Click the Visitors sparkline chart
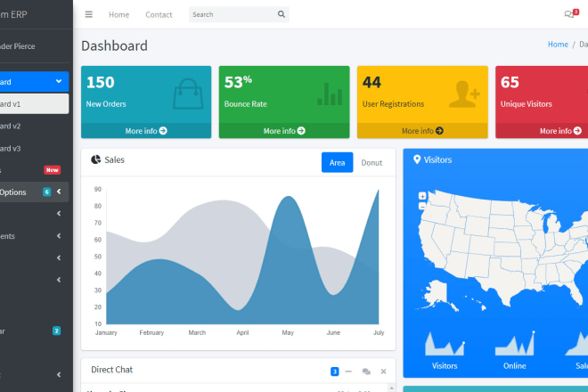This screenshot has height=392, width=588. click(445, 344)
